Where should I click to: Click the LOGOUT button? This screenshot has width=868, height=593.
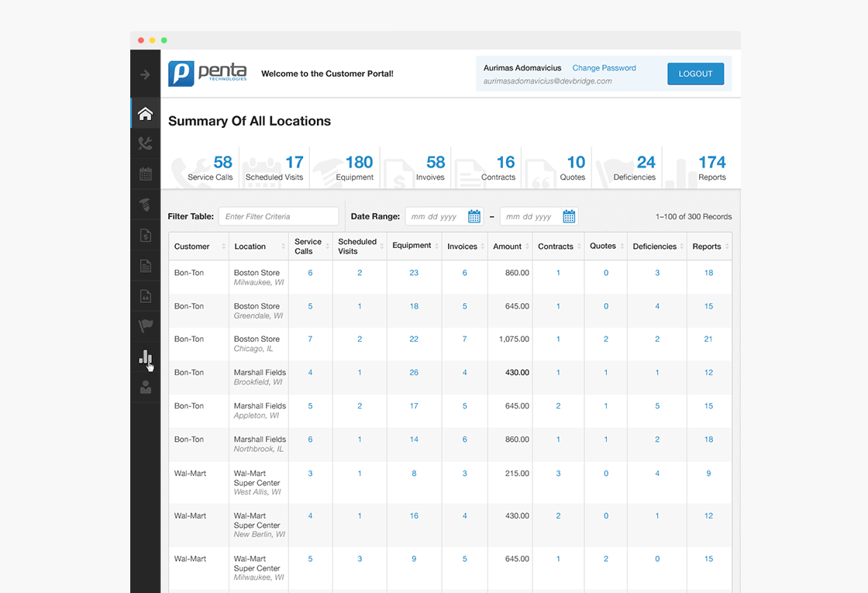click(x=695, y=74)
